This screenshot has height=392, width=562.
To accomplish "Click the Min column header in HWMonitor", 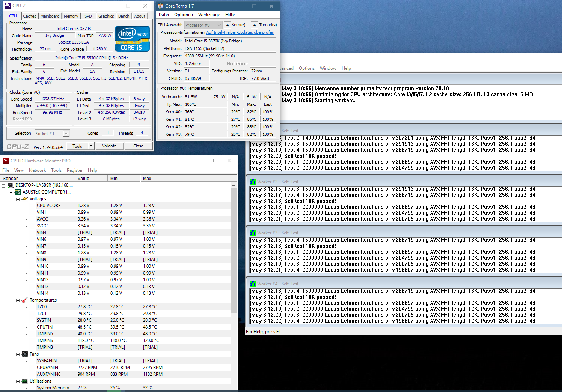I will pyautogui.click(x=124, y=179).
